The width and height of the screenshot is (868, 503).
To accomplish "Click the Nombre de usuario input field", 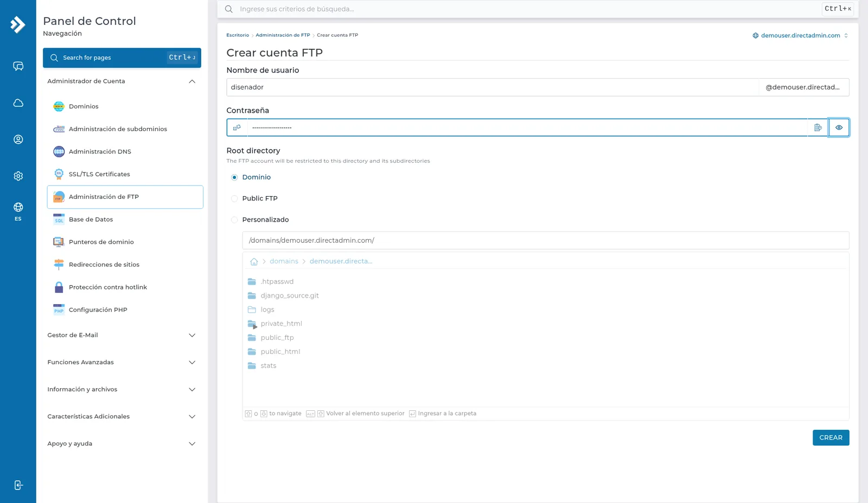I will coord(493,87).
